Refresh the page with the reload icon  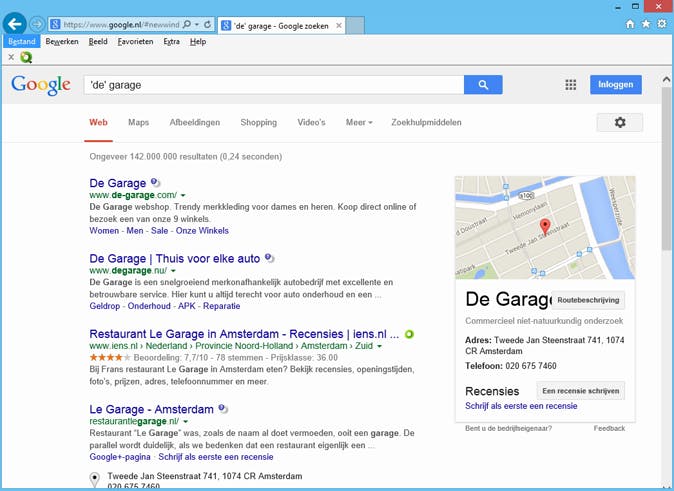(208, 25)
